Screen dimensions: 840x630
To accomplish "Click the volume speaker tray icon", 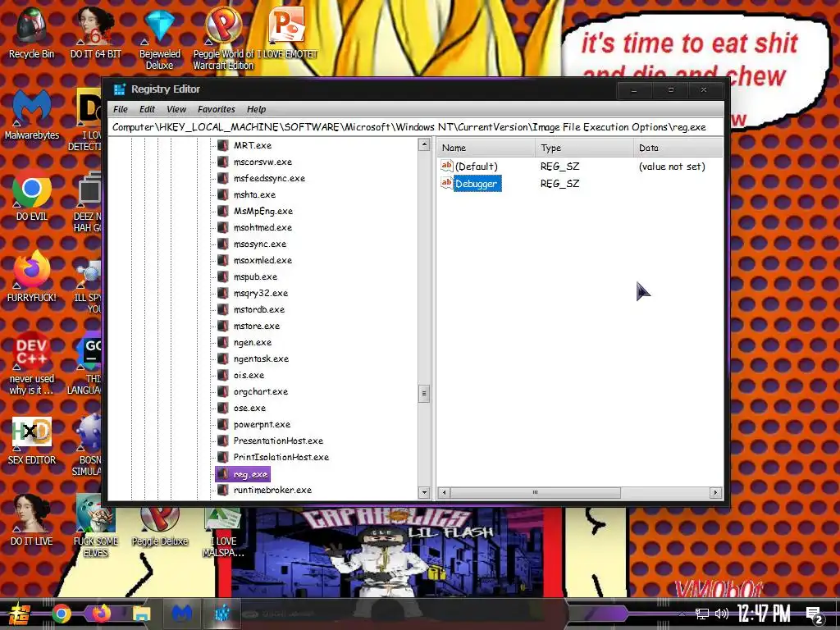I will 721,614.
